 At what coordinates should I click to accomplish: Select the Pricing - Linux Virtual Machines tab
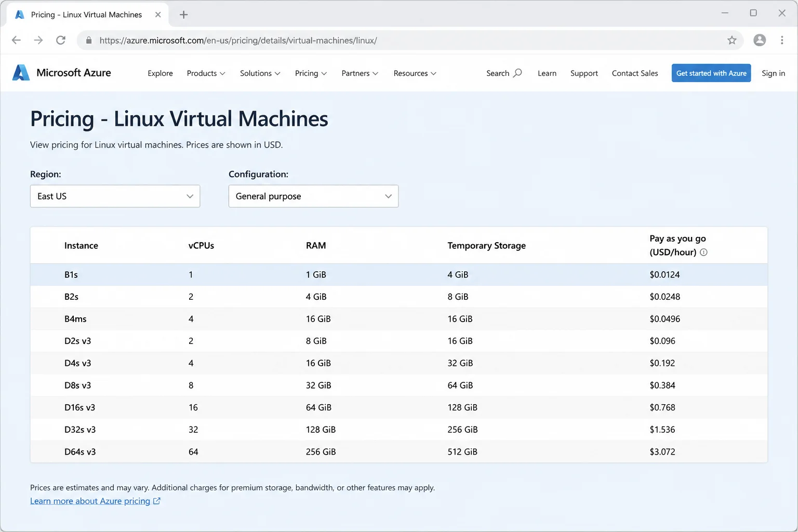[86, 15]
